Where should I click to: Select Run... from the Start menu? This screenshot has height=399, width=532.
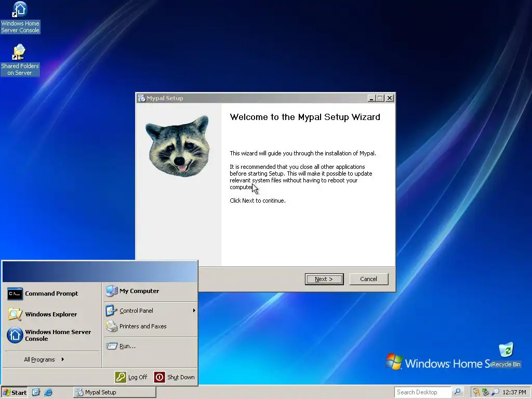pos(151,346)
